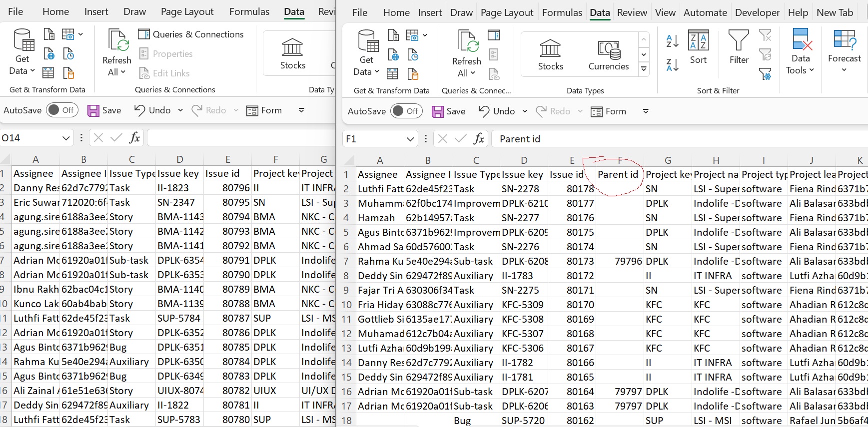
Task: Click From Web icon in right window
Action: [x=393, y=55]
